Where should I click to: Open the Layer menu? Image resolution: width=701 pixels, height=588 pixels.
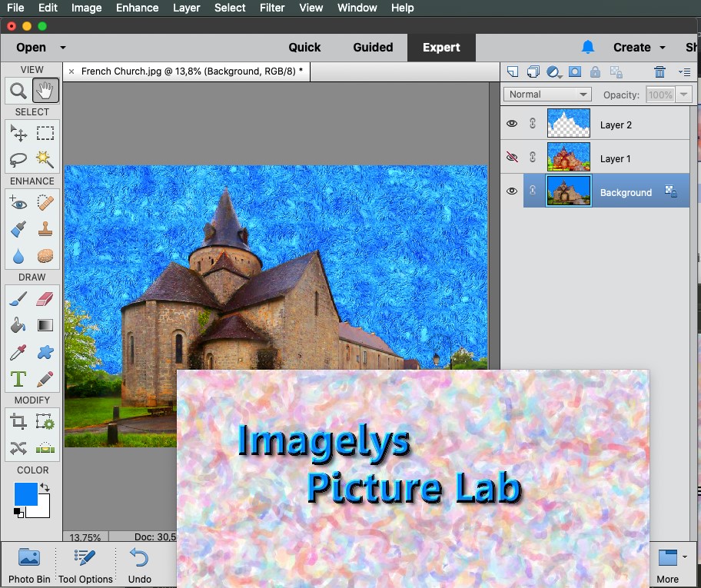[187, 8]
